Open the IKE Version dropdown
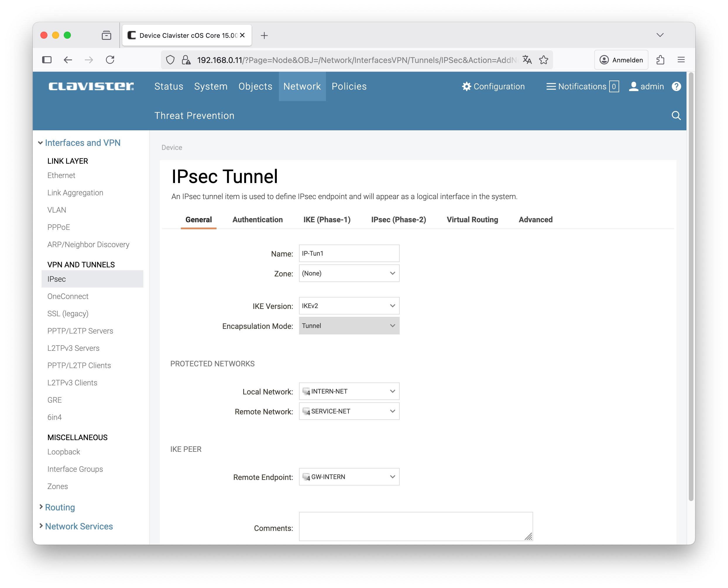This screenshot has width=728, height=588. (x=349, y=306)
